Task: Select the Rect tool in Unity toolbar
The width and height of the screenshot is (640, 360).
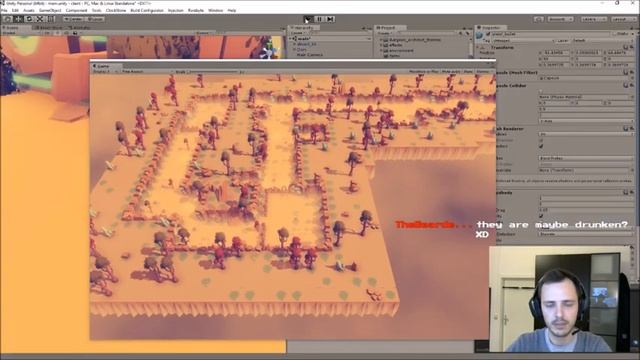Action: [50, 19]
